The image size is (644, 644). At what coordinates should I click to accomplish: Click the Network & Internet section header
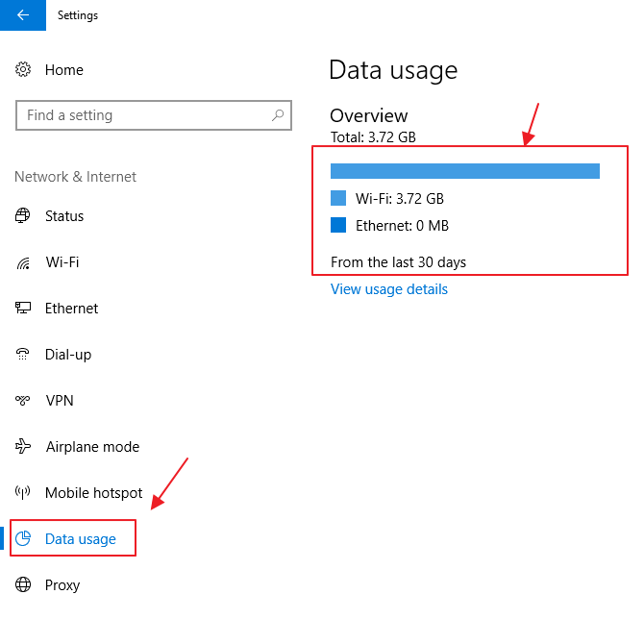(x=76, y=177)
